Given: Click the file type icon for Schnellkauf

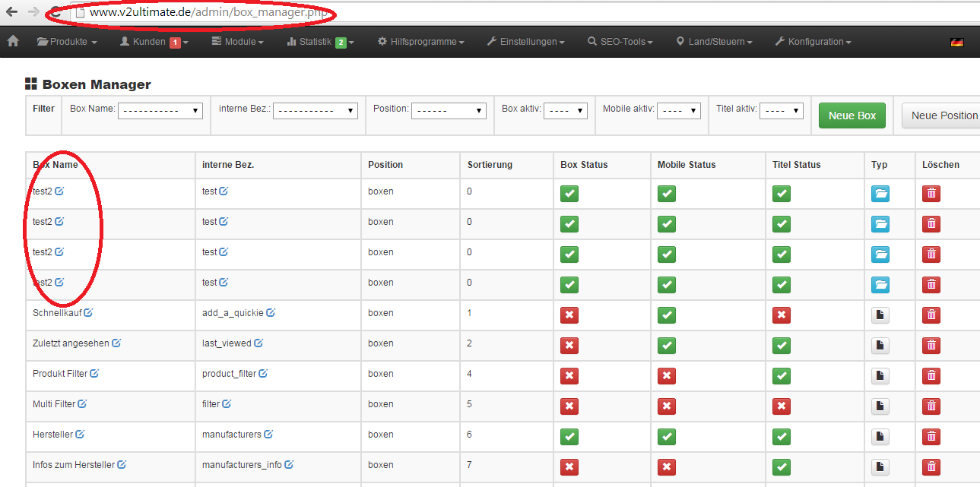Looking at the screenshot, I should (x=880, y=315).
